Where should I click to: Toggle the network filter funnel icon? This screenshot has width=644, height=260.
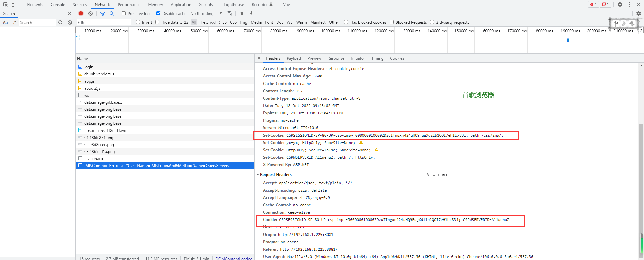tap(103, 13)
